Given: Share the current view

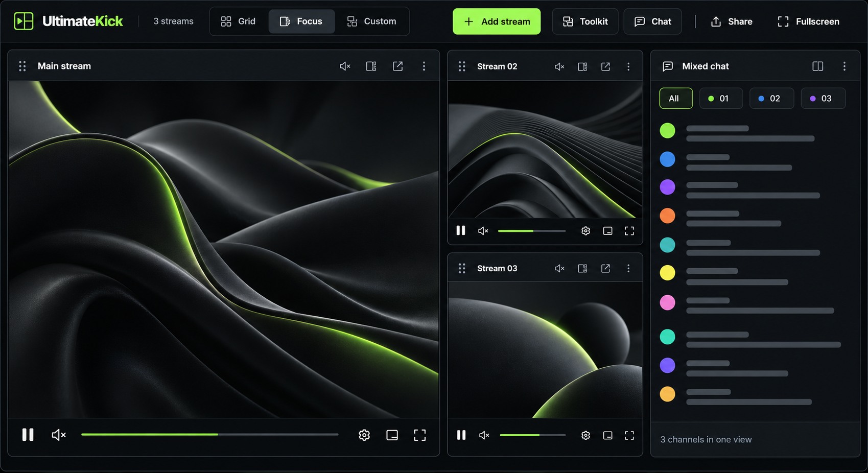Looking at the screenshot, I should pyautogui.click(x=732, y=21).
